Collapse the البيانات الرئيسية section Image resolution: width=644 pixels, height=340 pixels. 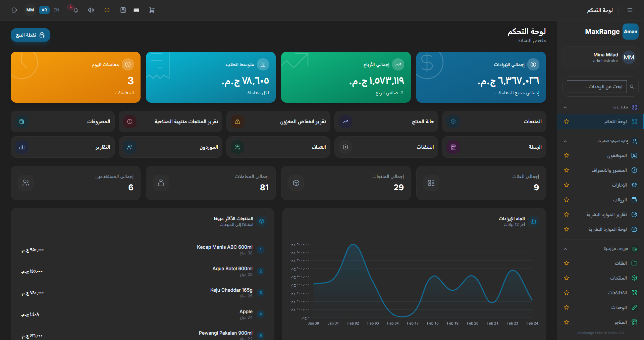pyautogui.click(x=565, y=249)
